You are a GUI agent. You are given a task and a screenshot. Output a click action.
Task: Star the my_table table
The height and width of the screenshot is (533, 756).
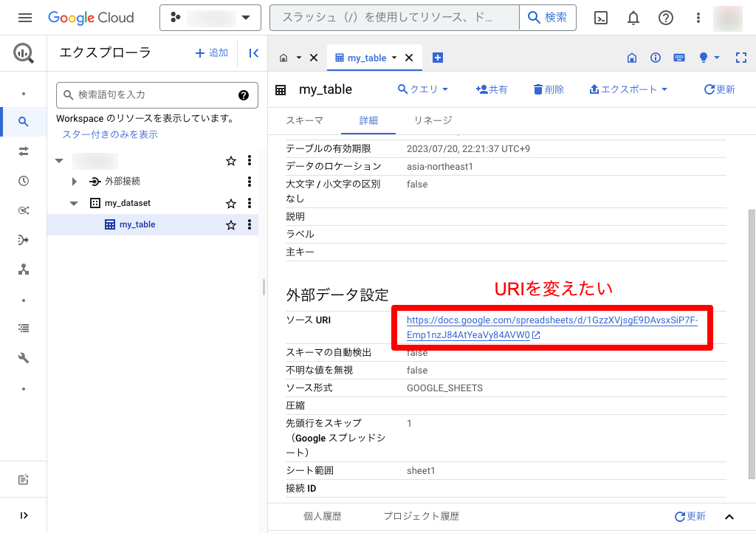tap(231, 224)
